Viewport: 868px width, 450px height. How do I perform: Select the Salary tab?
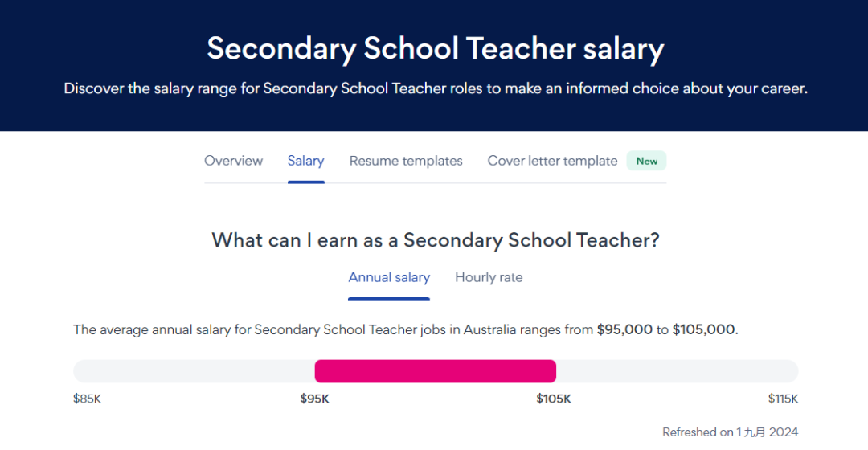(305, 161)
